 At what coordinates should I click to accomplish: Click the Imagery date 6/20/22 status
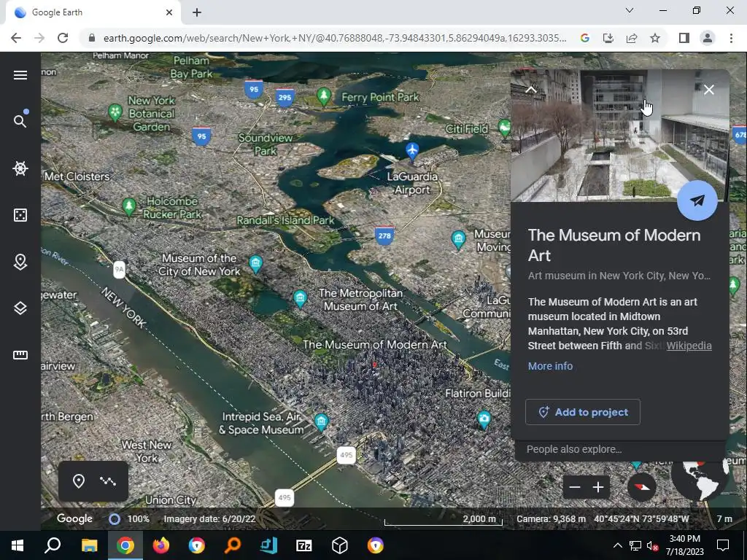pyautogui.click(x=209, y=519)
